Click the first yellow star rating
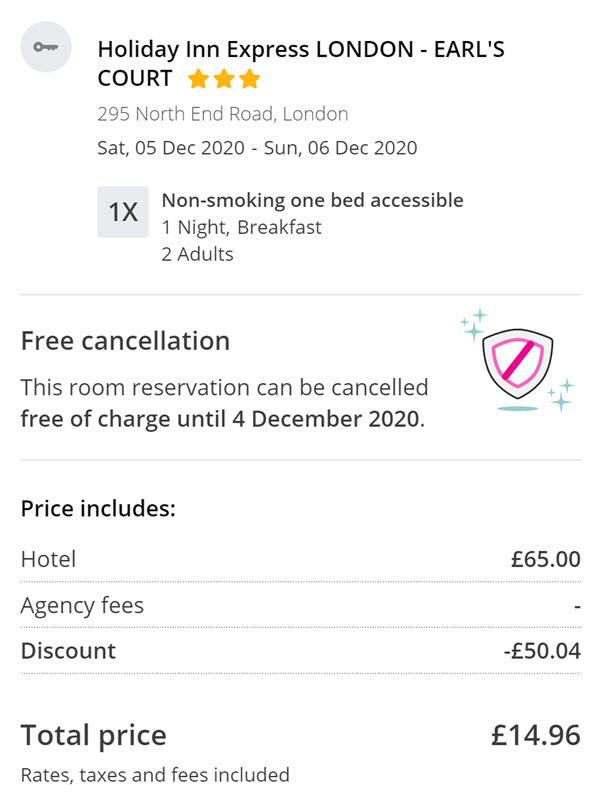The image size is (600, 806). tap(198, 79)
